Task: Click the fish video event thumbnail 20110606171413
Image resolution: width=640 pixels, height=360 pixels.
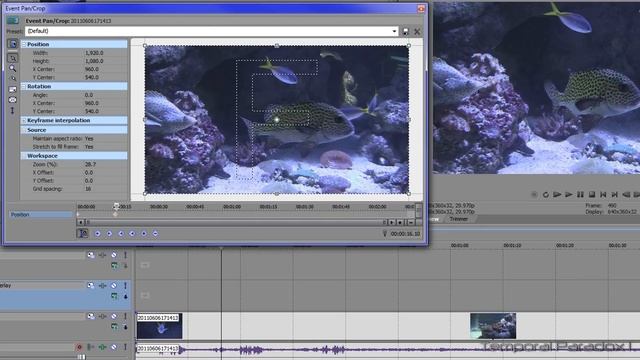Action: 159,326
